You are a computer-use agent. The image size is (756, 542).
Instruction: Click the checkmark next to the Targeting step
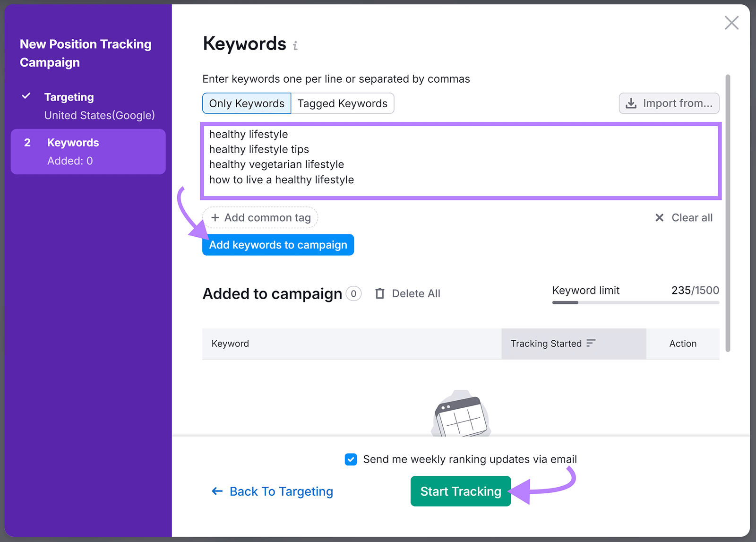coord(27,96)
